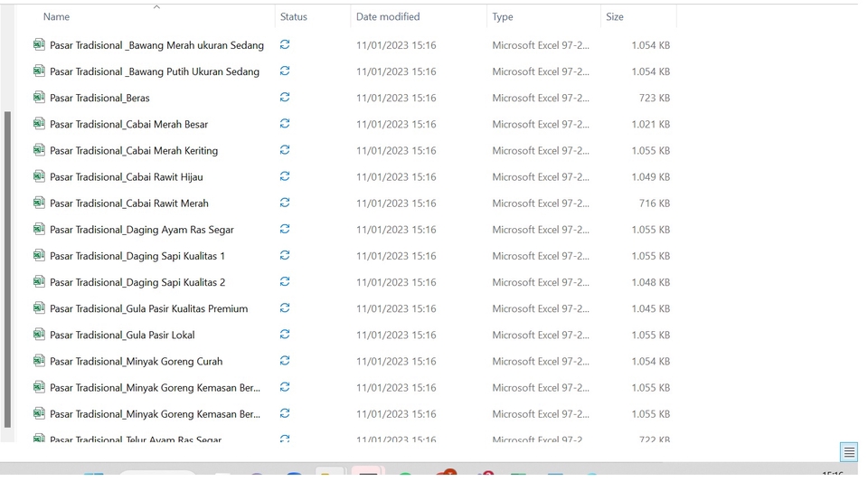Sort files by the Type column header
The height and width of the screenshot is (482, 868).
(x=503, y=16)
